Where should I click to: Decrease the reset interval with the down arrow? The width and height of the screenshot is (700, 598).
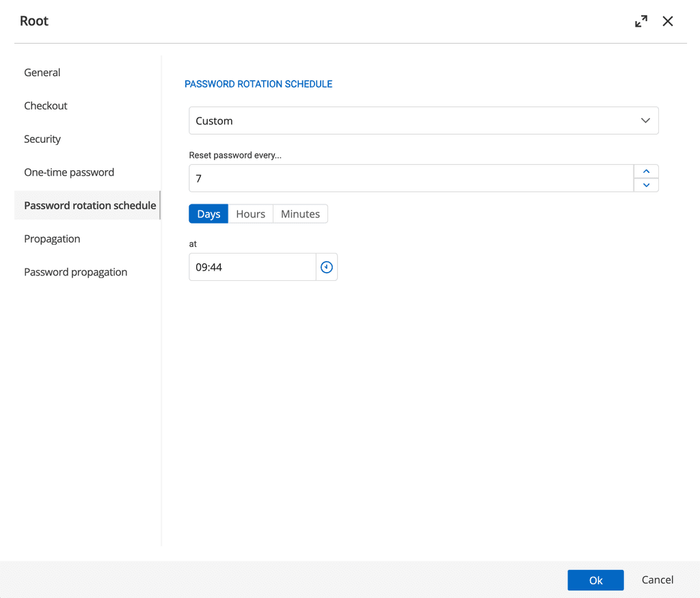(x=646, y=185)
